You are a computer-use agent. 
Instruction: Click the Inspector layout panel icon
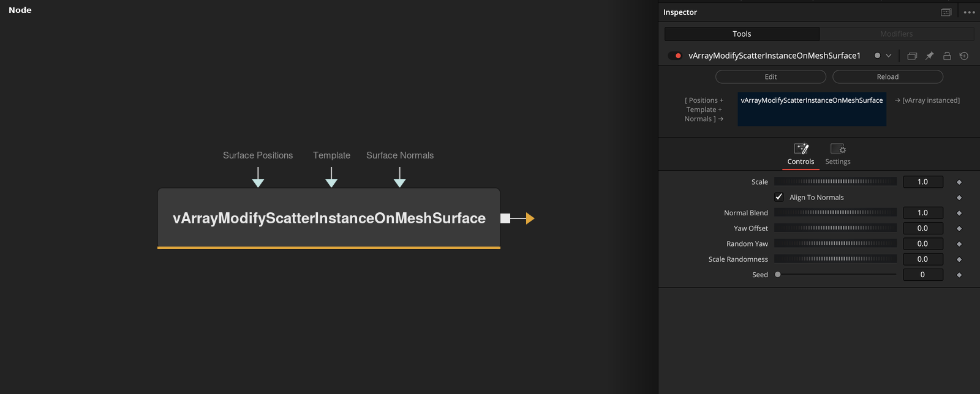click(946, 12)
